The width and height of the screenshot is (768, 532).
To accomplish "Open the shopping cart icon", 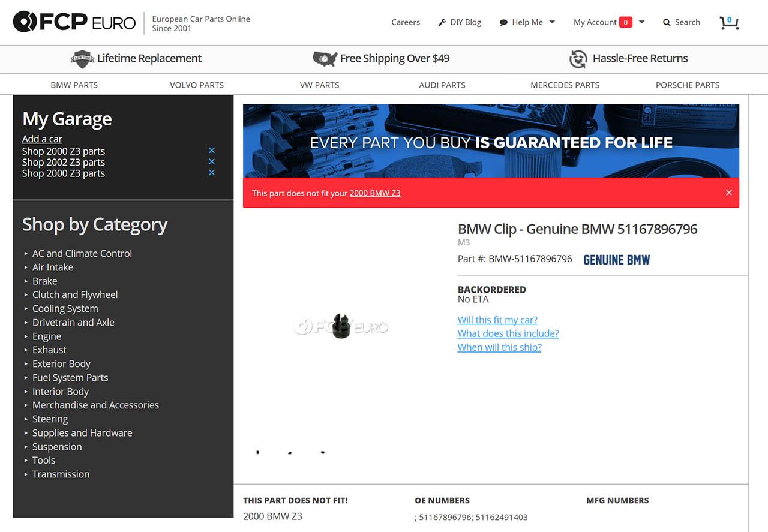I will coord(729,23).
